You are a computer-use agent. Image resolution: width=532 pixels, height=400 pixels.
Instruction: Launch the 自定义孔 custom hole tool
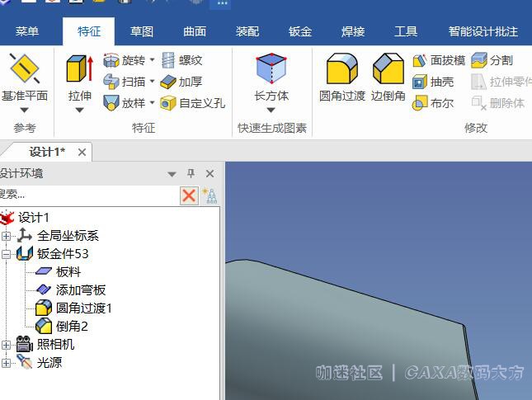[192, 103]
